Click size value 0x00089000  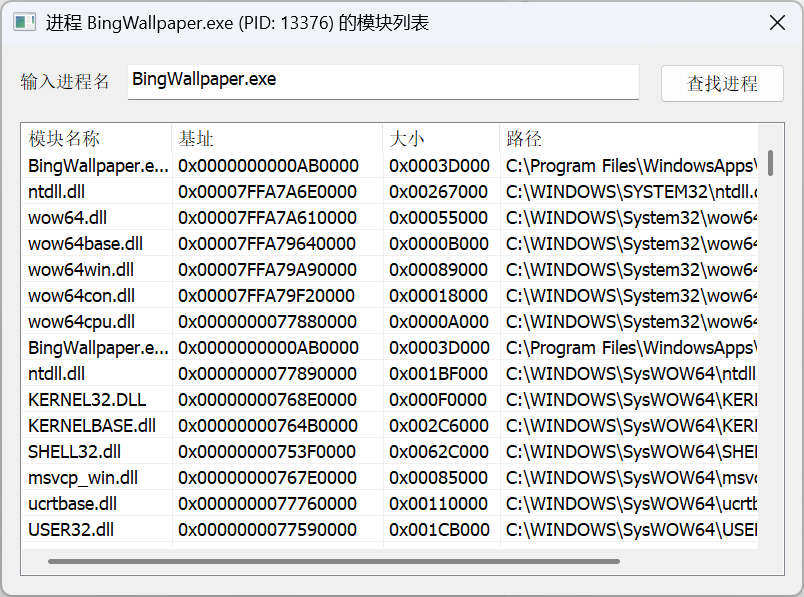(x=438, y=270)
